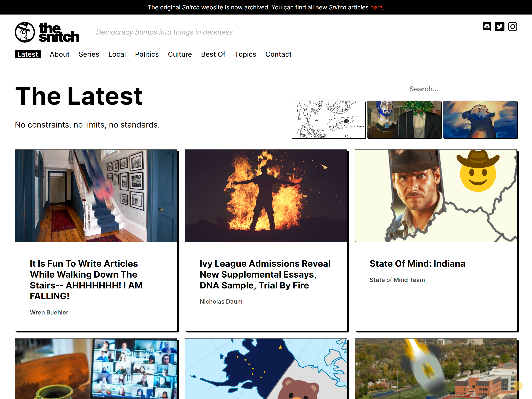Viewport: 532px width, 399px height.
Task: Open the Zoom call article image
Action: click(96, 369)
